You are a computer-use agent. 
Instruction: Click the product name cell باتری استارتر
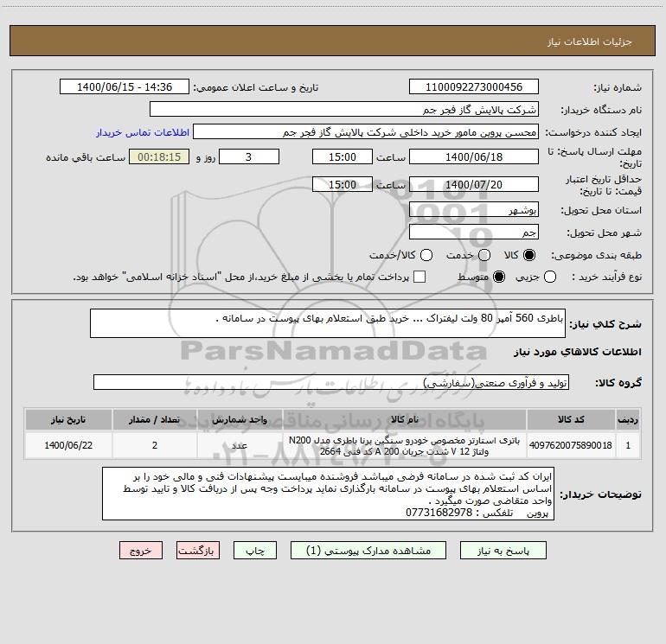pos(405,445)
